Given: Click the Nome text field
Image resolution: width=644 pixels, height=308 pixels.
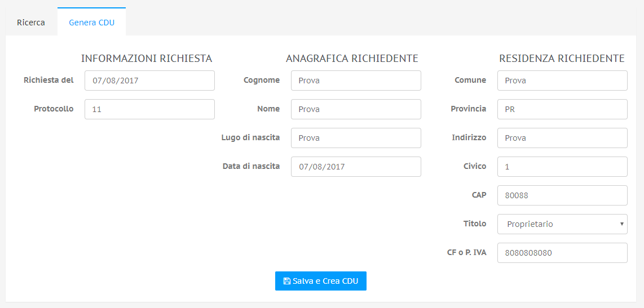Looking at the screenshot, I should [x=356, y=109].
